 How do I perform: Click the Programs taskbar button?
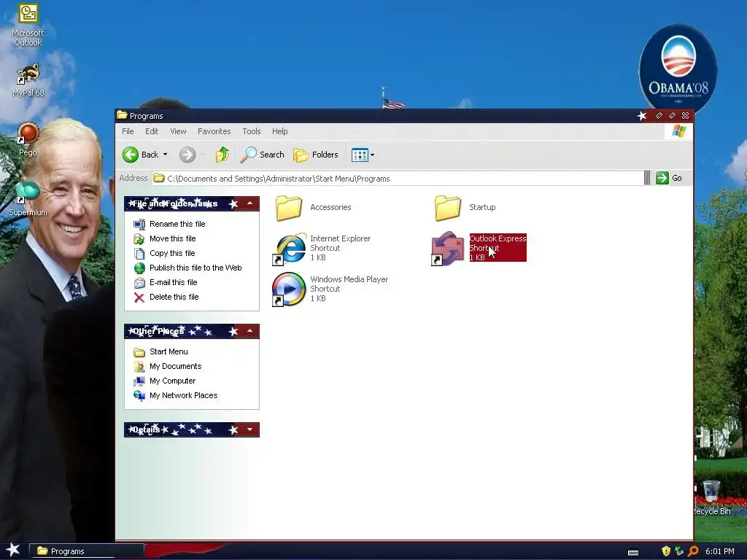(87, 551)
